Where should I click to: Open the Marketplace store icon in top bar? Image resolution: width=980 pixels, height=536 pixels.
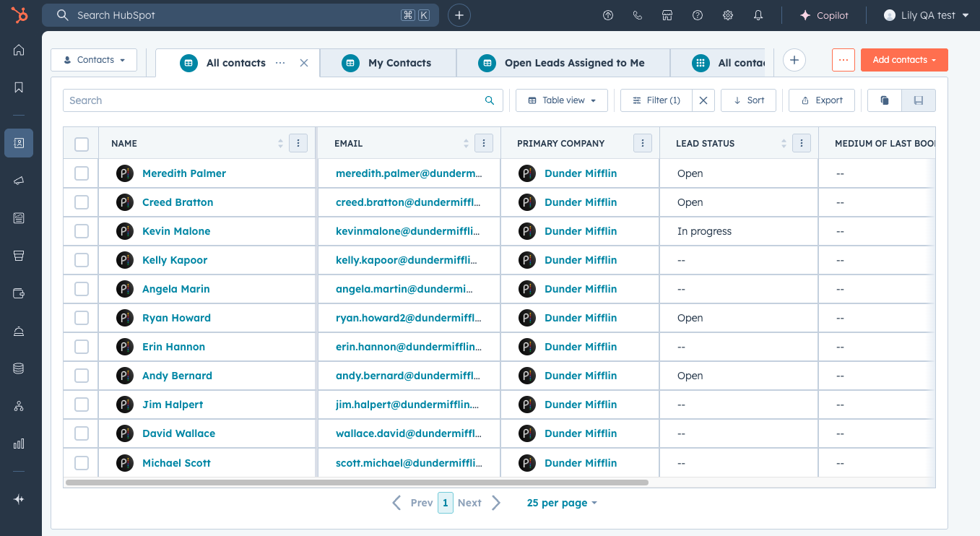click(667, 15)
